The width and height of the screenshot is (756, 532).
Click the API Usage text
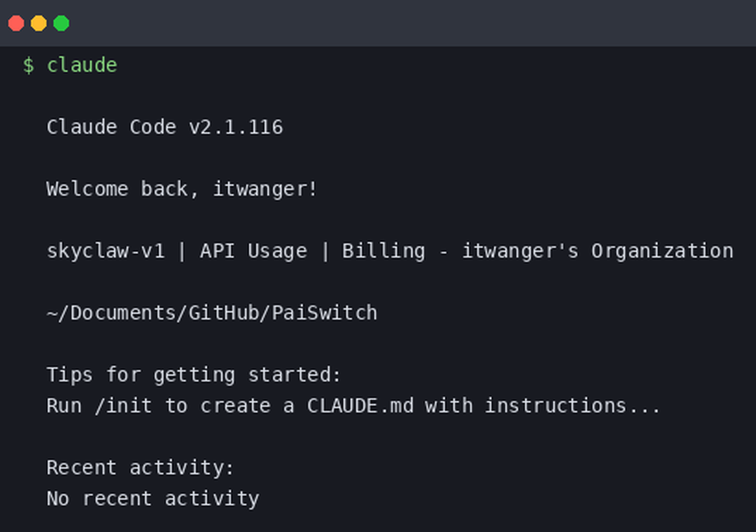(x=253, y=251)
